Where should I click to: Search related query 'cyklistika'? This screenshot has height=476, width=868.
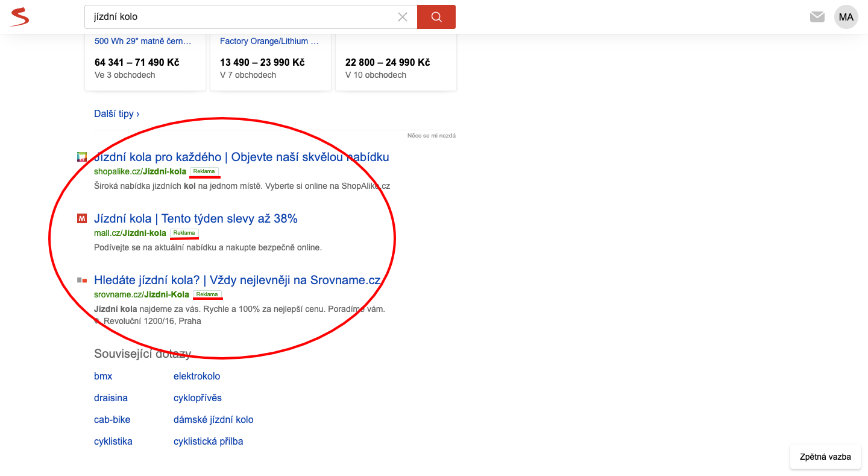click(x=113, y=441)
